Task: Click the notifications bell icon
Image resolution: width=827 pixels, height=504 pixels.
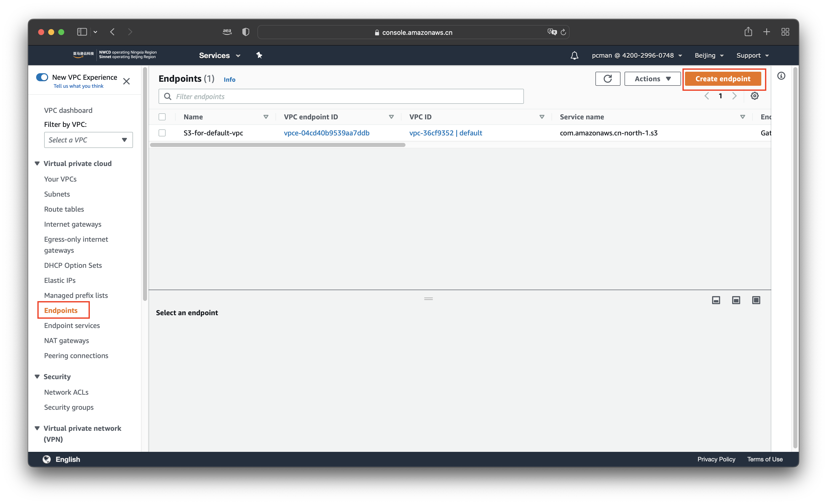Action: (574, 55)
